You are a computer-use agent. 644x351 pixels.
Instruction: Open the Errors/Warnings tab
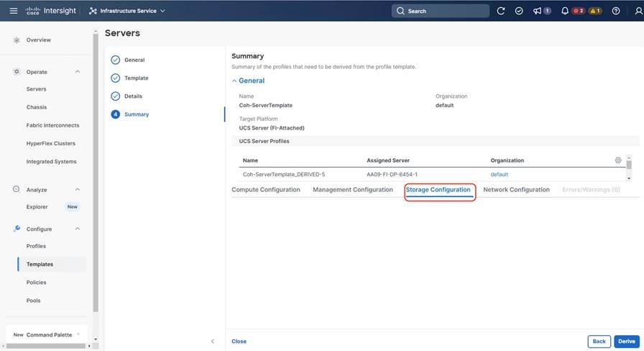pos(591,189)
